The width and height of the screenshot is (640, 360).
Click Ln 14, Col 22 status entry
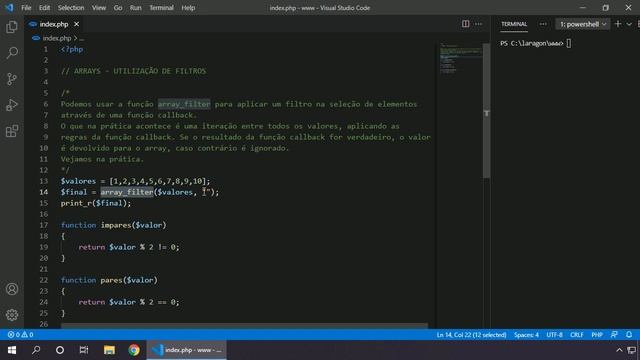point(471,335)
